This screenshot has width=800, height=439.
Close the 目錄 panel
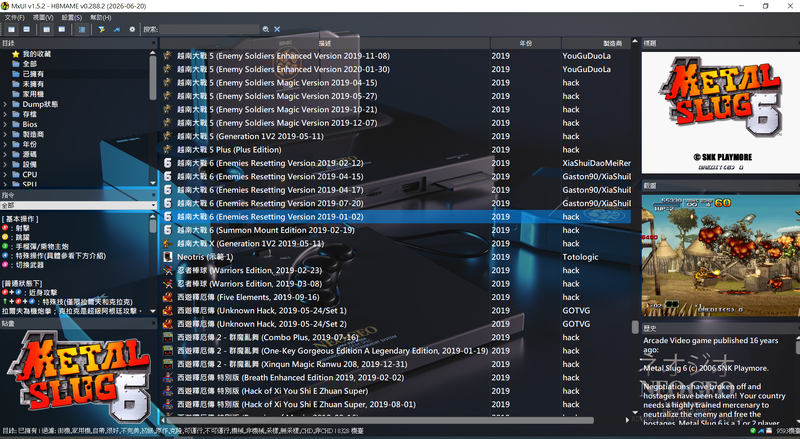[x=153, y=43]
